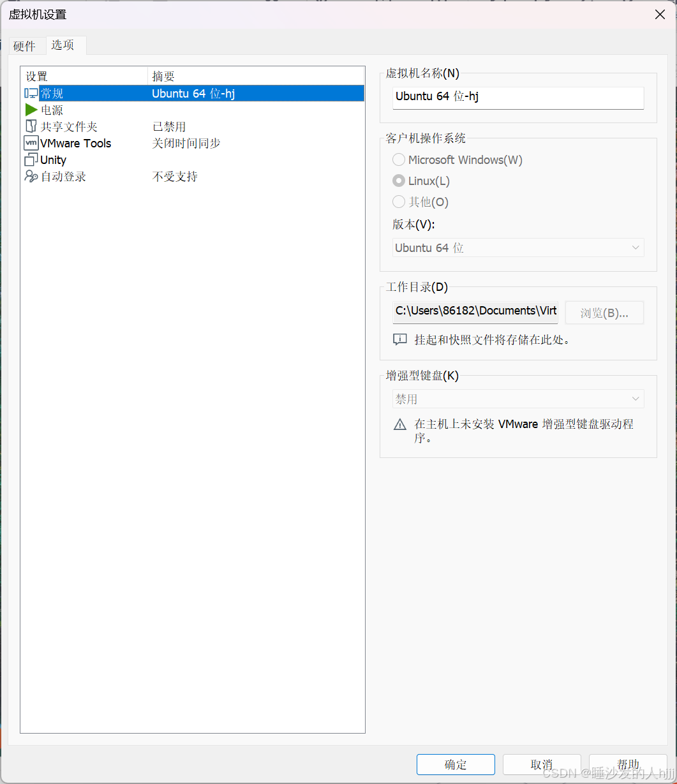Select the 常规 settings row
677x784 pixels.
pos(193,94)
